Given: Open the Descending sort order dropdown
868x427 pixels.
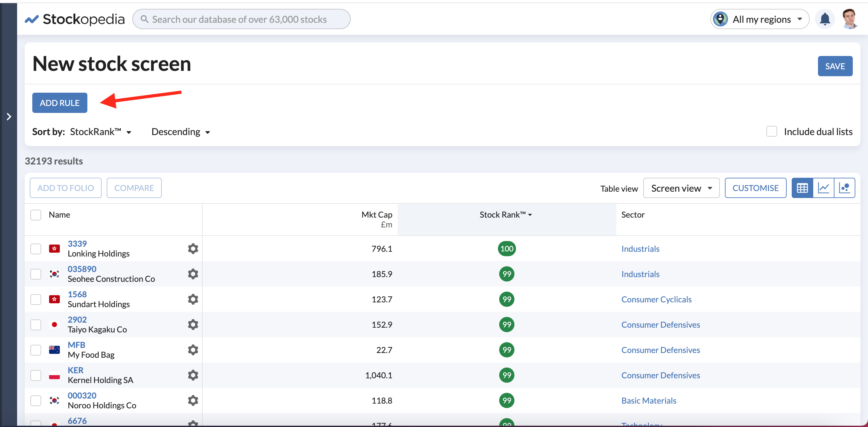Looking at the screenshot, I should (181, 132).
